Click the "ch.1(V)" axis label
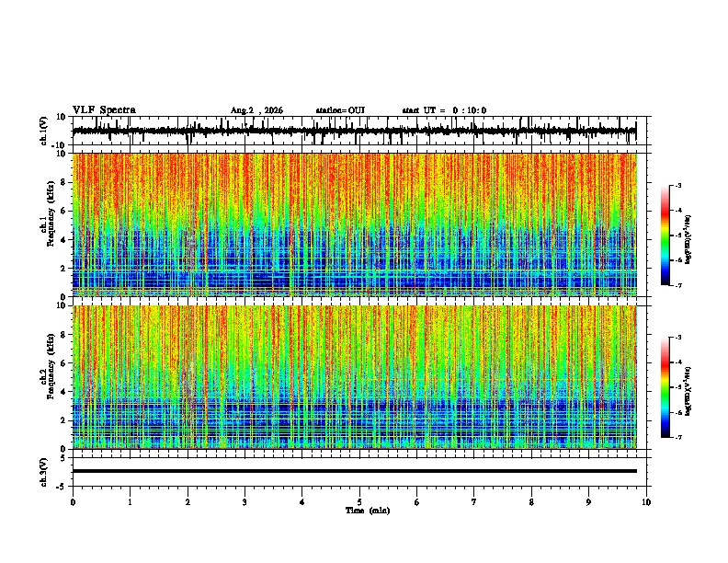This screenshot has width=728, height=563. tap(44, 131)
